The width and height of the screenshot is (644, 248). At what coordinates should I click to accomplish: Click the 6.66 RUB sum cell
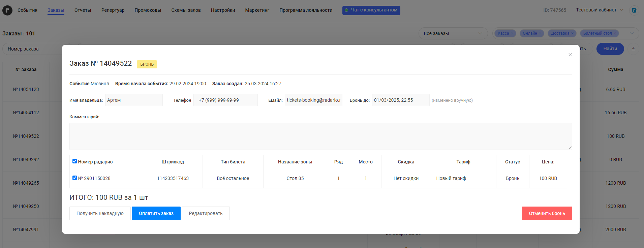(616, 89)
